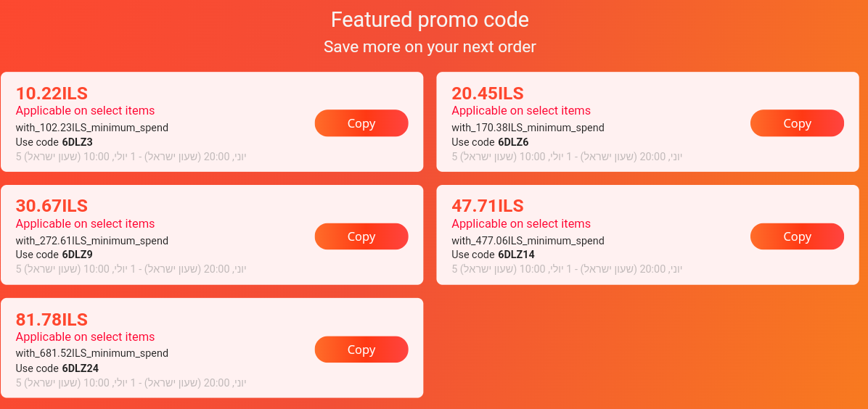Select the code text 6DLZ3

pyautogui.click(x=78, y=142)
